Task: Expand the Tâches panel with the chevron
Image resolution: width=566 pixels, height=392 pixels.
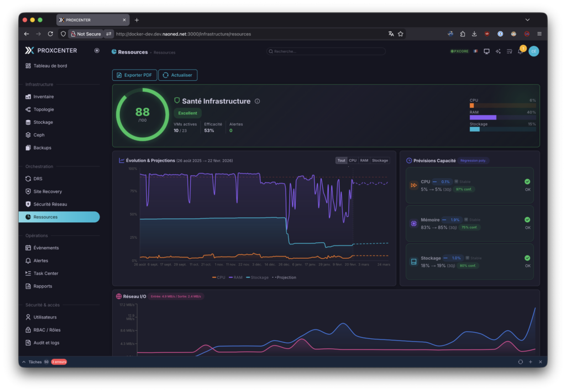Action: coord(23,362)
